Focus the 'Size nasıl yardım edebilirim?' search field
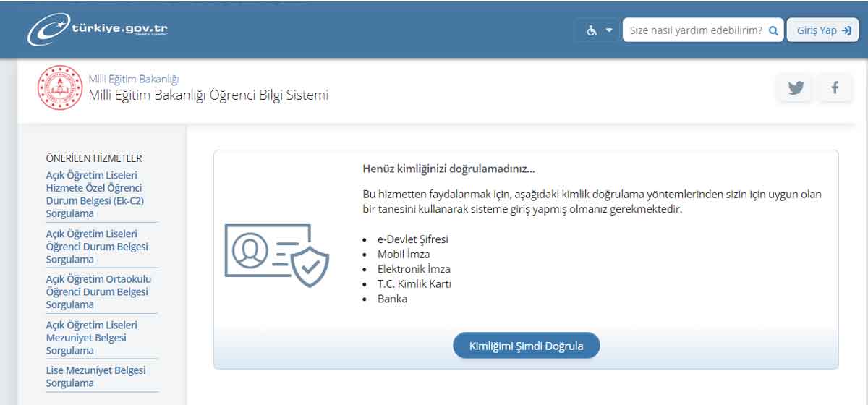Viewport: 868px width, 405px height. [694, 30]
